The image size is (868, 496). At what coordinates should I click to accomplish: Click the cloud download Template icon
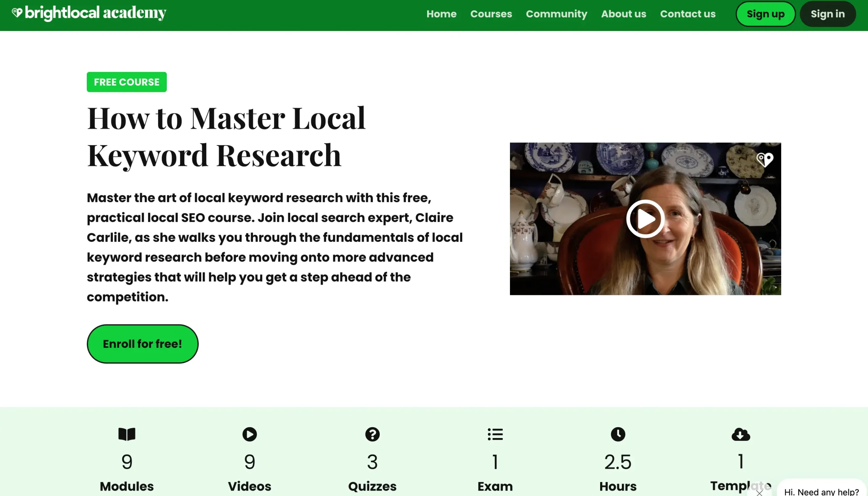click(741, 434)
